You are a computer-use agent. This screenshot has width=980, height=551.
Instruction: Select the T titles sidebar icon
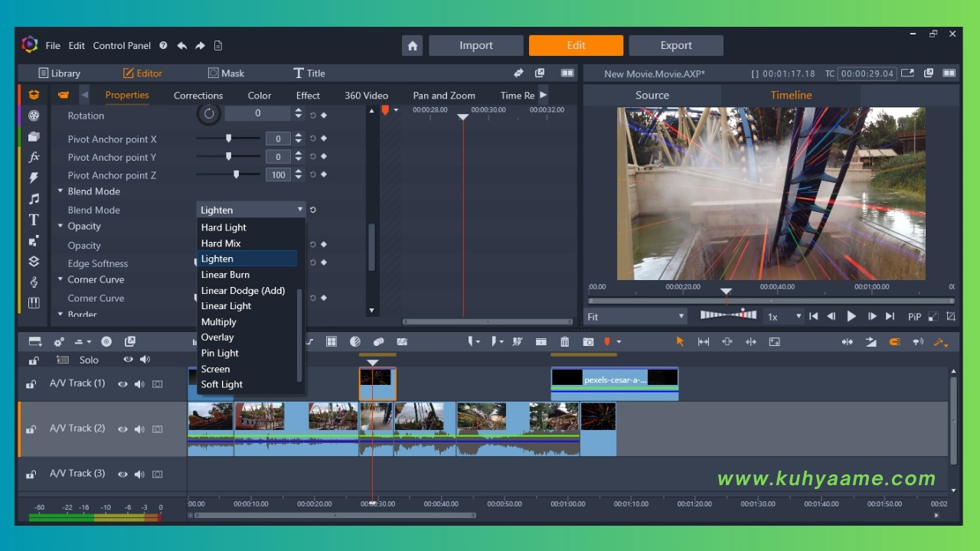tap(34, 220)
